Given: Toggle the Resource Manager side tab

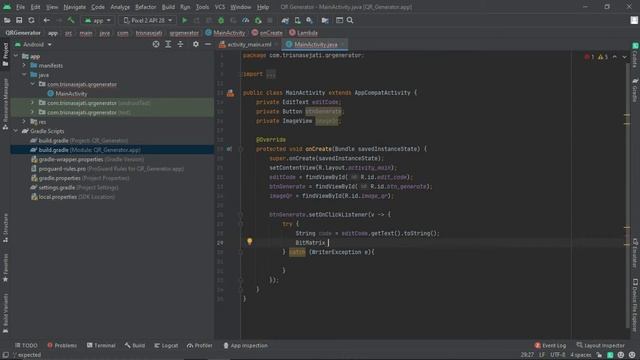Looking at the screenshot, I should coord(5,104).
